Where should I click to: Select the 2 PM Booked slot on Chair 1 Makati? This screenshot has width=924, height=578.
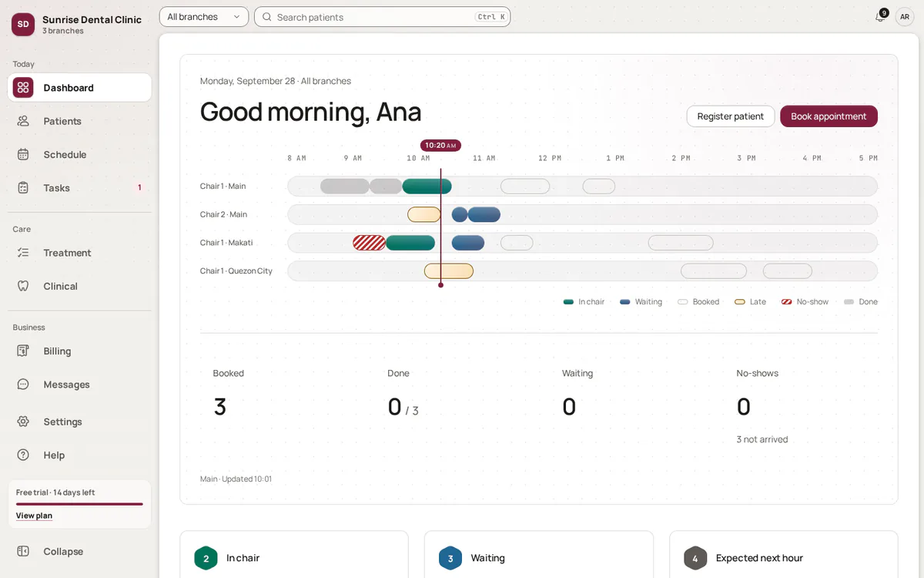(681, 243)
